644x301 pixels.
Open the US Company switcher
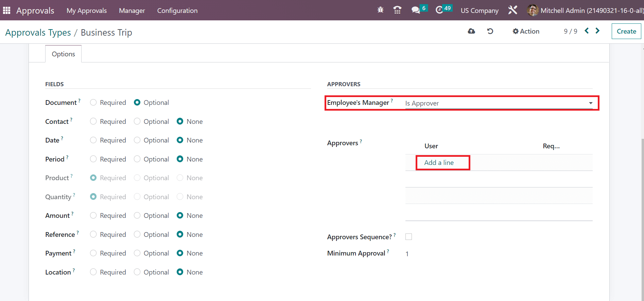pos(479,11)
